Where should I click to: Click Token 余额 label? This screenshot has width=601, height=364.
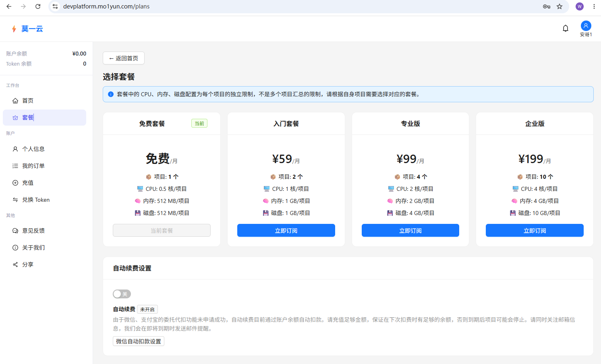(x=19, y=64)
